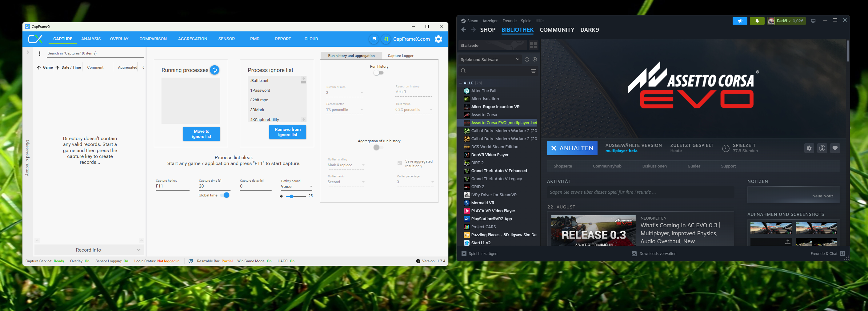Click the version info icon in status bar
Screen dimensions: 868x311
418,261
